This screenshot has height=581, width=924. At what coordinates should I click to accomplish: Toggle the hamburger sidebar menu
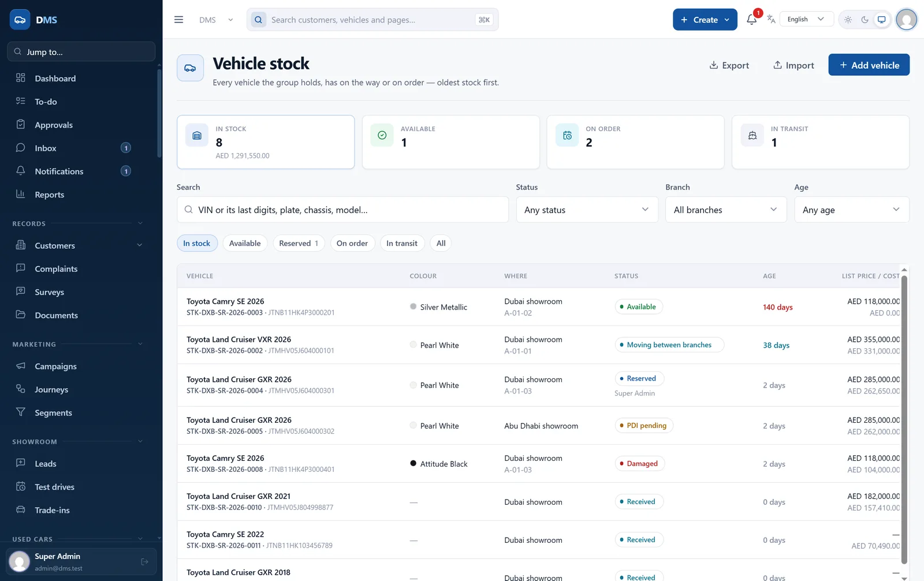178,20
